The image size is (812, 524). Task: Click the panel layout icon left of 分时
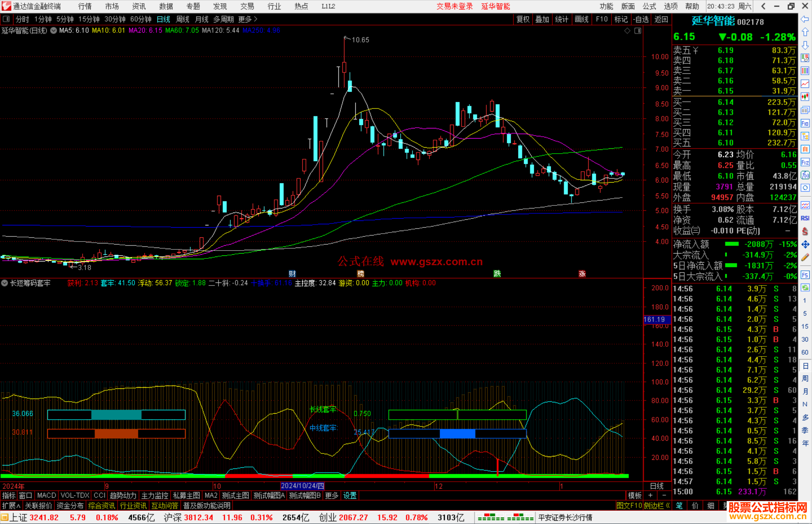click(6, 19)
